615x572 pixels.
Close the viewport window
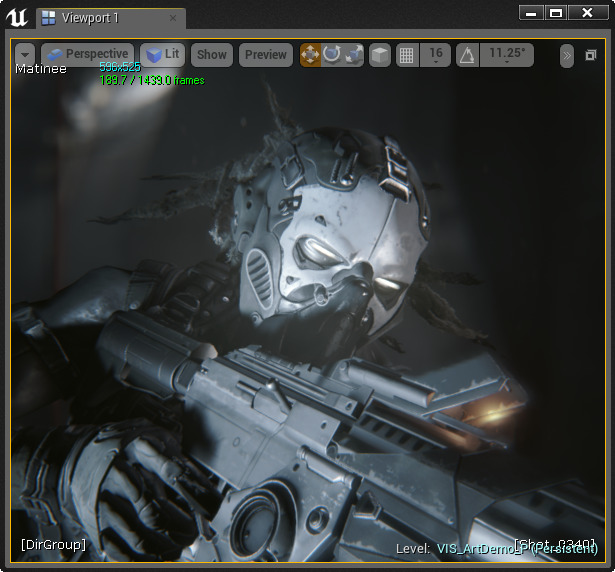588,13
